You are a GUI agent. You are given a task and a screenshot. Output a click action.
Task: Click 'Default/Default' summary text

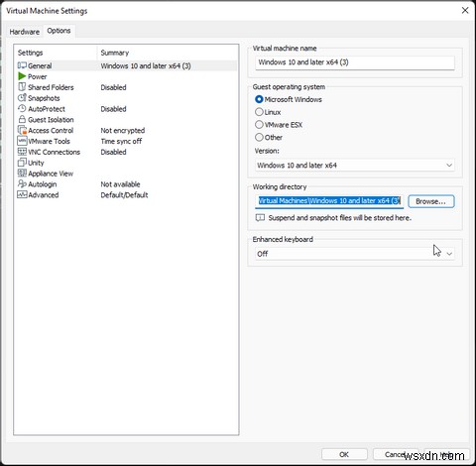124,195
